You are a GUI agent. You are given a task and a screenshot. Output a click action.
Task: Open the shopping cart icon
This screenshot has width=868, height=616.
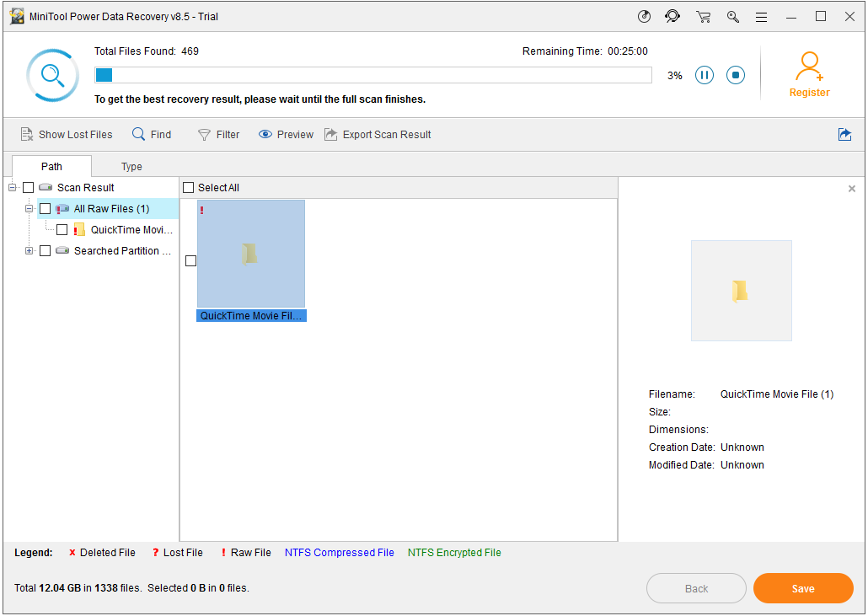click(704, 17)
